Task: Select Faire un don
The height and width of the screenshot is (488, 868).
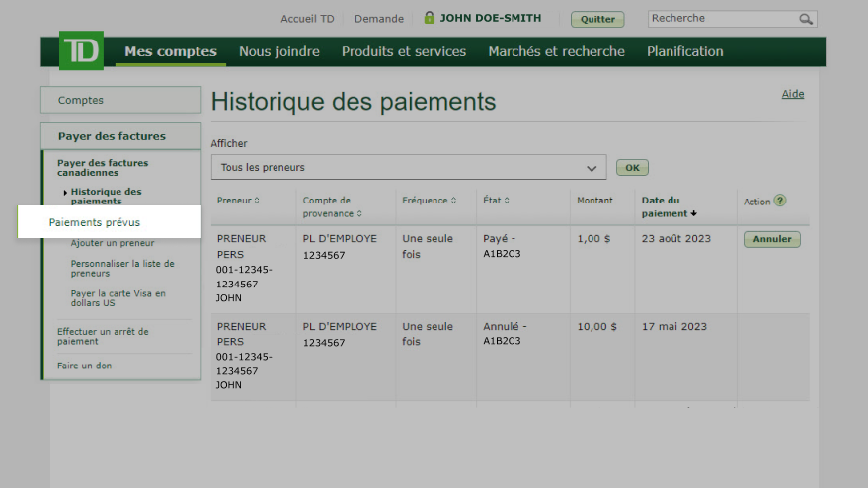Action: pyautogui.click(x=84, y=366)
